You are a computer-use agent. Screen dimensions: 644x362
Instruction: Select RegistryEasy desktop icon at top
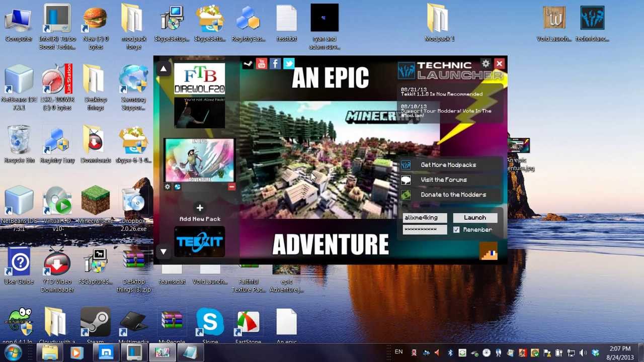click(x=248, y=23)
